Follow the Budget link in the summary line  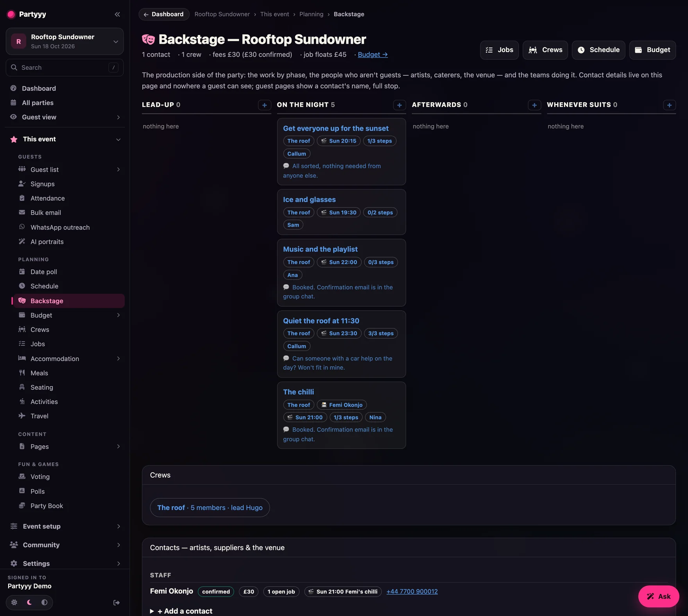(x=373, y=55)
